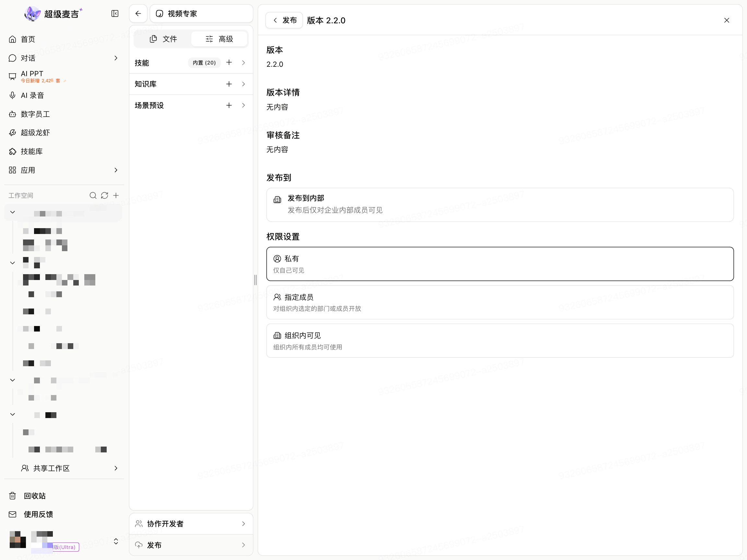Open 协作开发者 collaborators row
Screen dimensions: 747x560
coord(191,524)
